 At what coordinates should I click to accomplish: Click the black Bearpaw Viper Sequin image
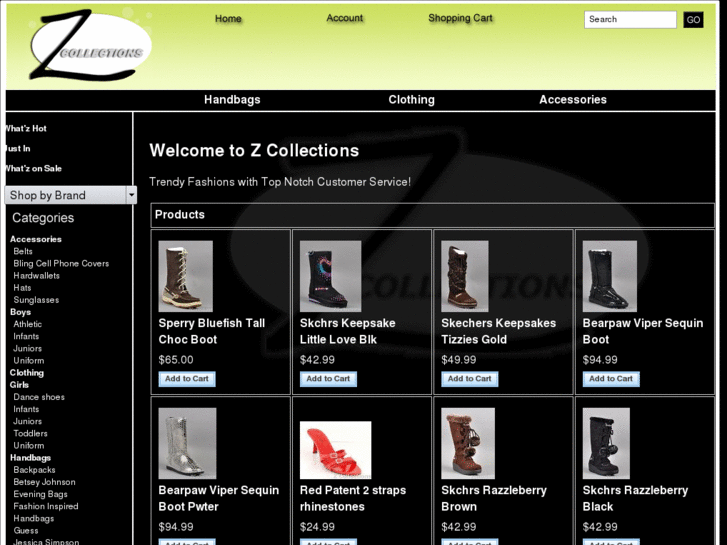[x=610, y=276]
